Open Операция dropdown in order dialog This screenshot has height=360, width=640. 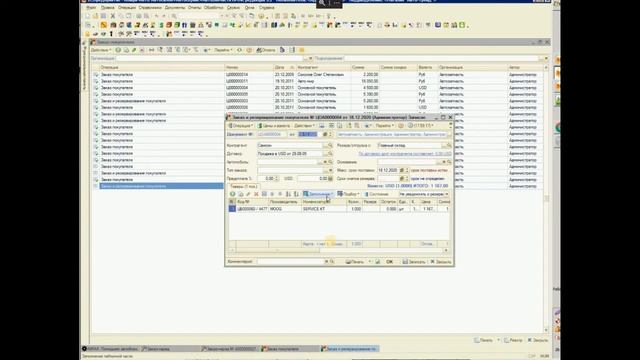[240, 126]
